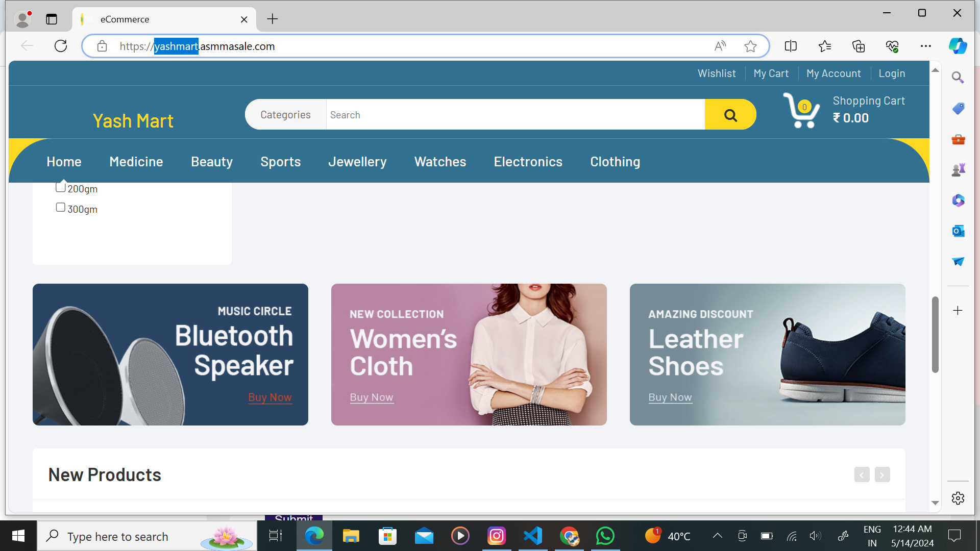Click the browser refresh icon
This screenshot has height=551, width=980.
click(x=61, y=46)
